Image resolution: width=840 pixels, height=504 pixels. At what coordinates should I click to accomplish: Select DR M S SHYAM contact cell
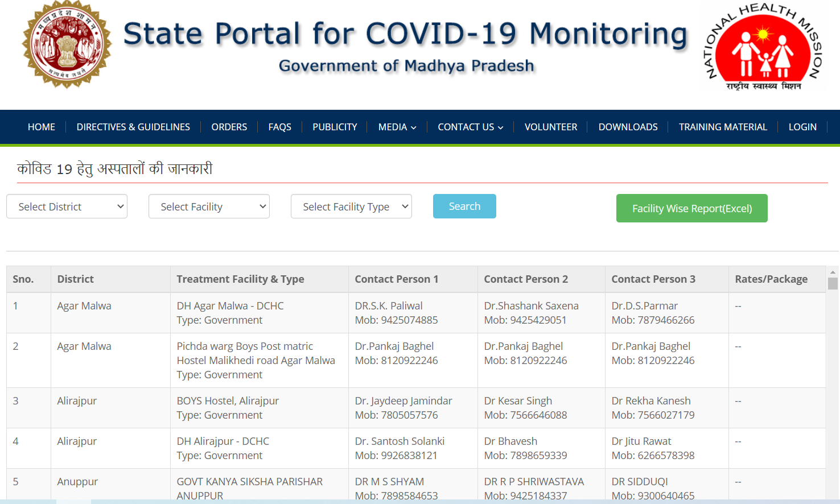click(413, 485)
